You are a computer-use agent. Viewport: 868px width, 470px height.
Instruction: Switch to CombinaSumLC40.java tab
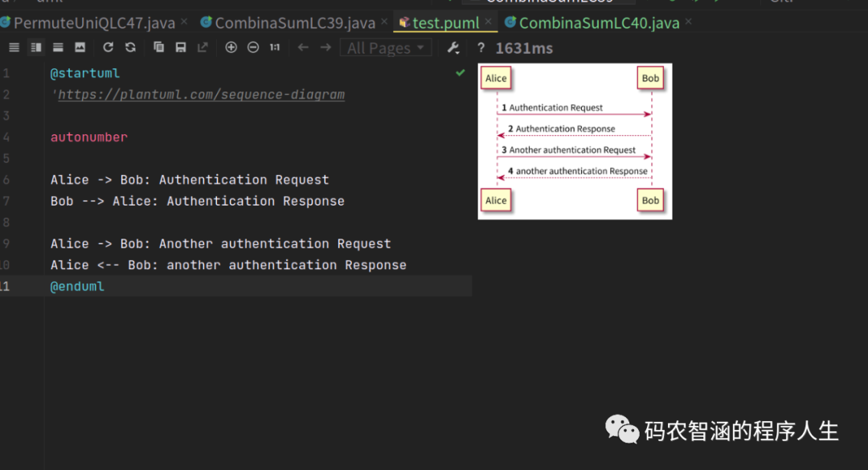tap(599, 22)
